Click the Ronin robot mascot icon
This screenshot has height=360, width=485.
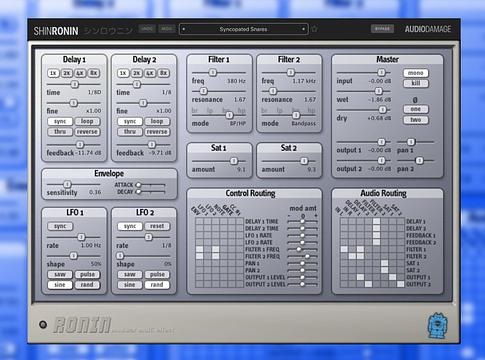tap(437, 325)
